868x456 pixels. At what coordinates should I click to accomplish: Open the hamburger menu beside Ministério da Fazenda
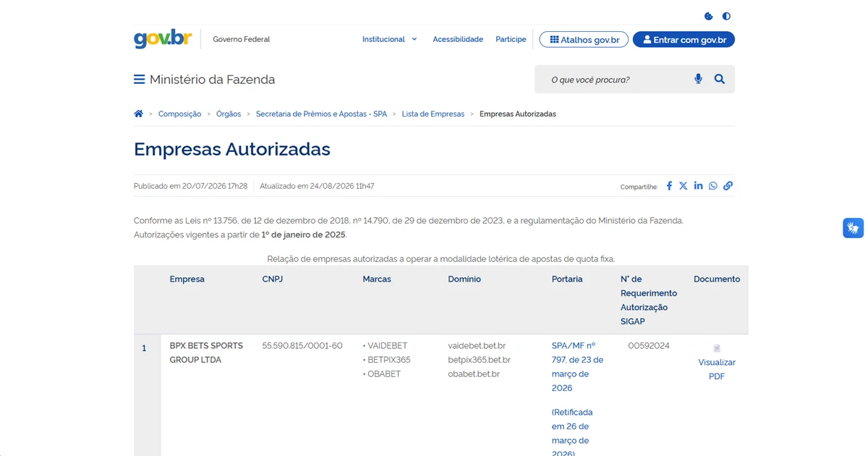(140, 80)
